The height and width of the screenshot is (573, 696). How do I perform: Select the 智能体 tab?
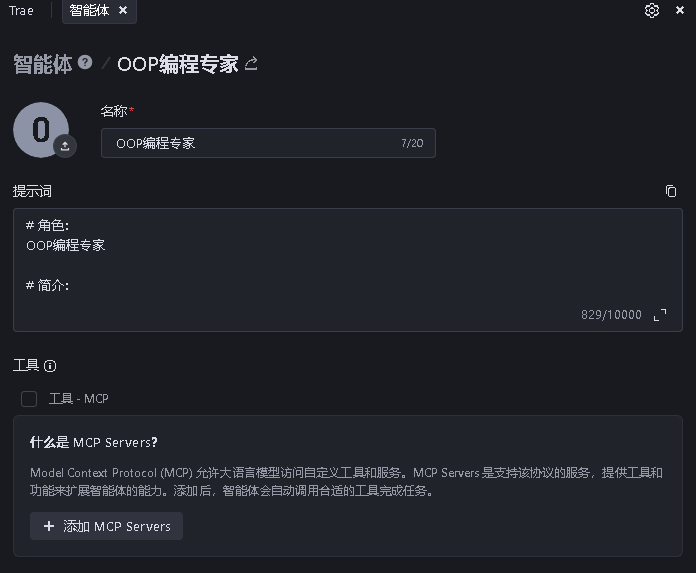tap(89, 11)
